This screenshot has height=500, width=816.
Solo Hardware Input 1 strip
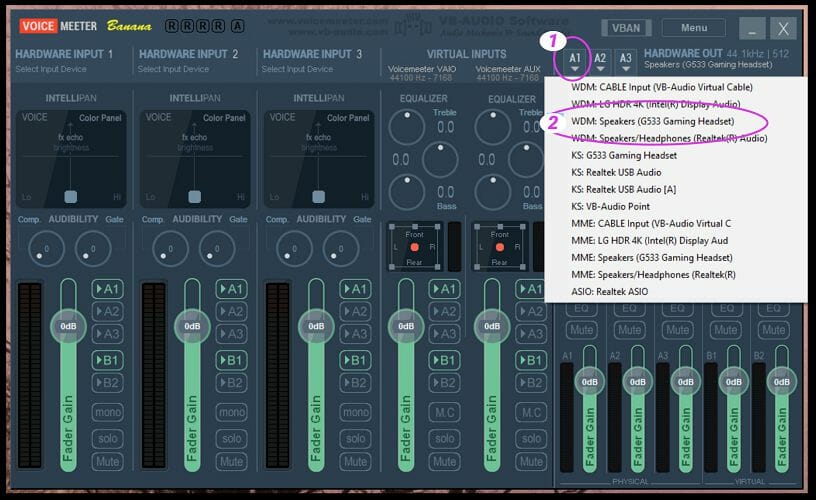(108, 438)
